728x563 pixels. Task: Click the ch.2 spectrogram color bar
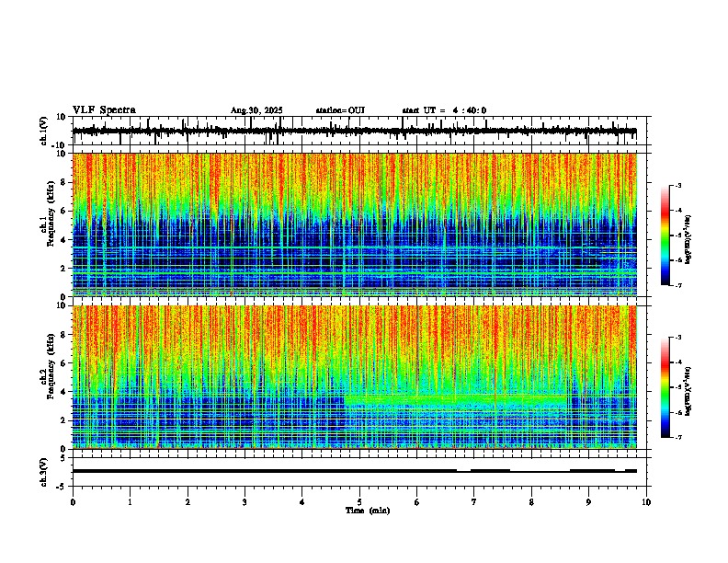[665, 387]
